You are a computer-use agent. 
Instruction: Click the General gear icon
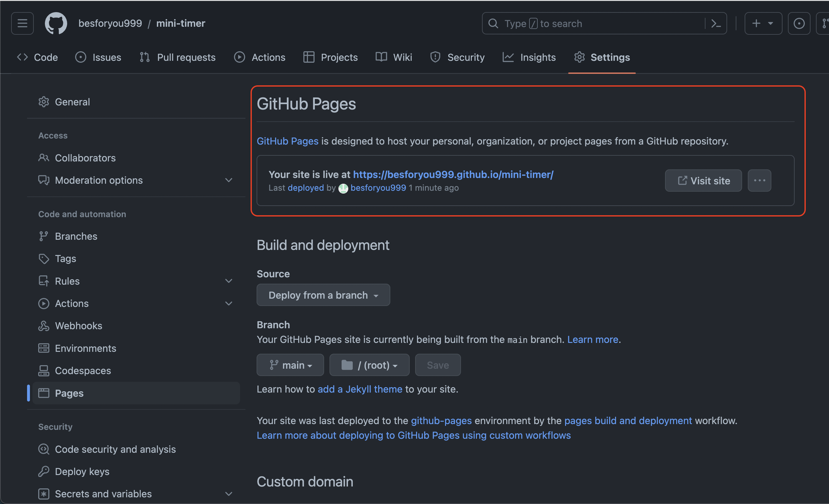coord(44,102)
